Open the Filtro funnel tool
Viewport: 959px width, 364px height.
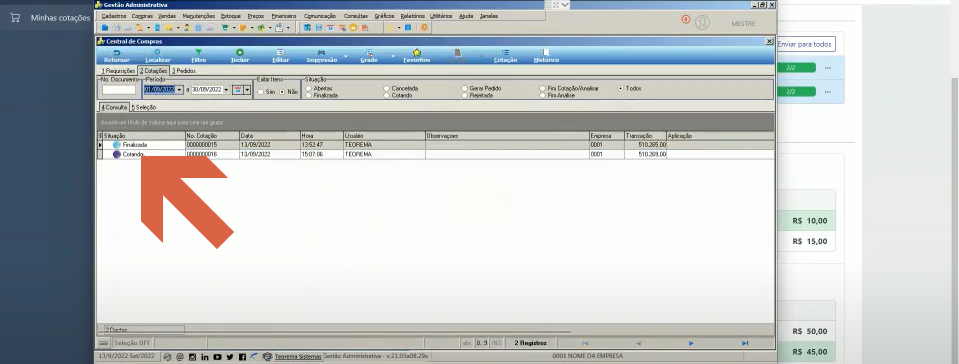click(x=198, y=56)
